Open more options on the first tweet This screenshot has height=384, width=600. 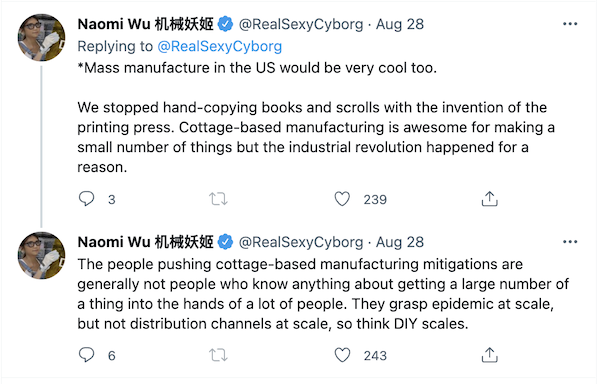(570, 24)
